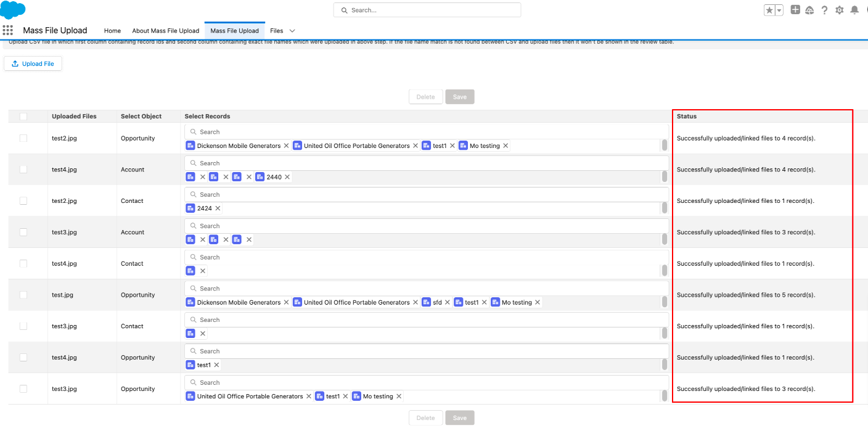Search records in test4.jpg Account row

[427, 163]
